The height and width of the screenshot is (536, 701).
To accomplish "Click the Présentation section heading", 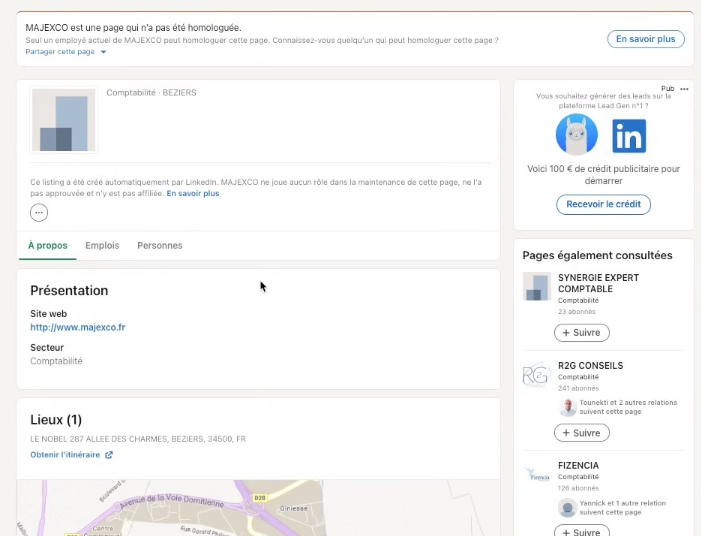I will coord(69,291).
